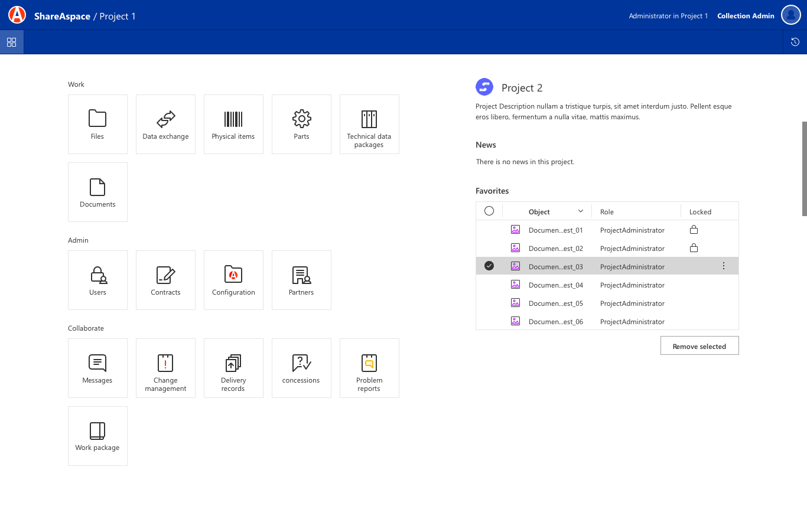Open the Data exchange tile
The image size is (807, 532).
(x=165, y=125)
